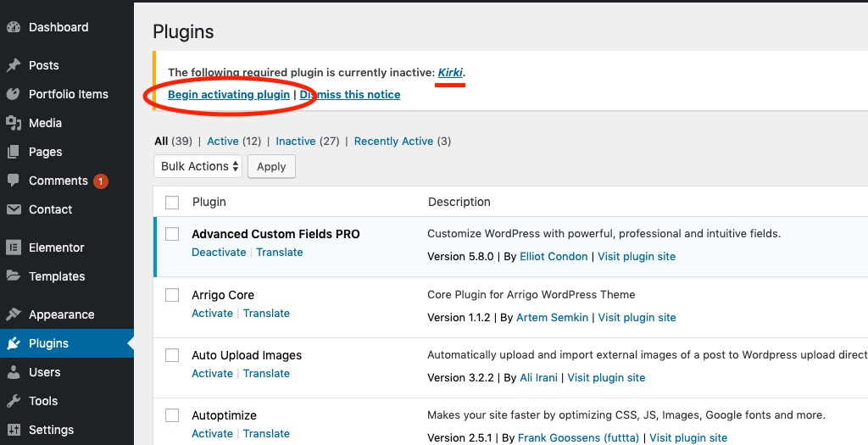Check the Advanced Custom Fields PRO checkbox

pos(172,234)
